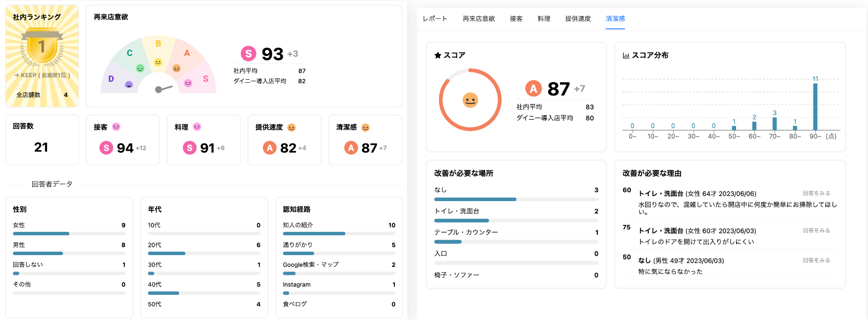Viewport: 868px width, 320px height.
Task: Click the 回答しない row label
Action: (x=28, y=265)
